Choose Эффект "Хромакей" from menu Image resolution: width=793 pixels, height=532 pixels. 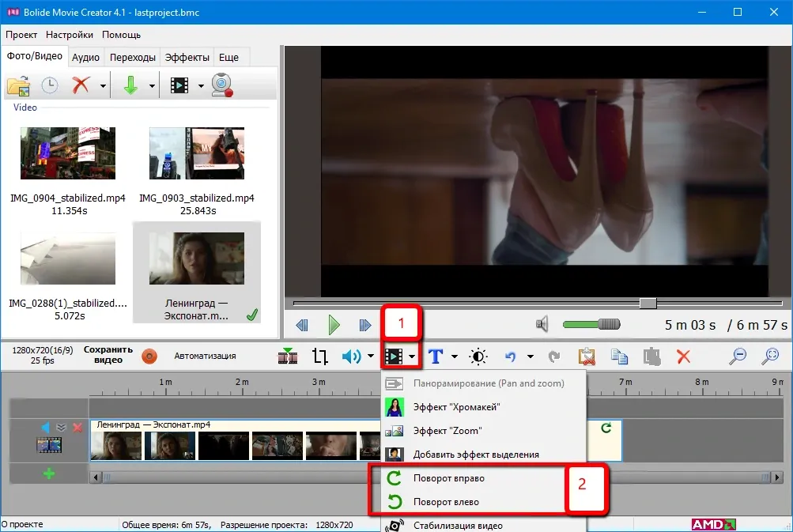484,407
